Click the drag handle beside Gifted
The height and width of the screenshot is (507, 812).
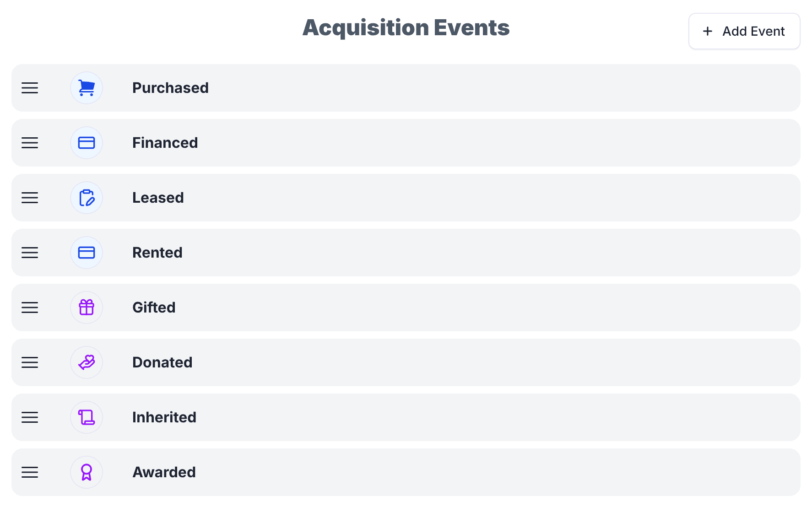tap(30, 307)
